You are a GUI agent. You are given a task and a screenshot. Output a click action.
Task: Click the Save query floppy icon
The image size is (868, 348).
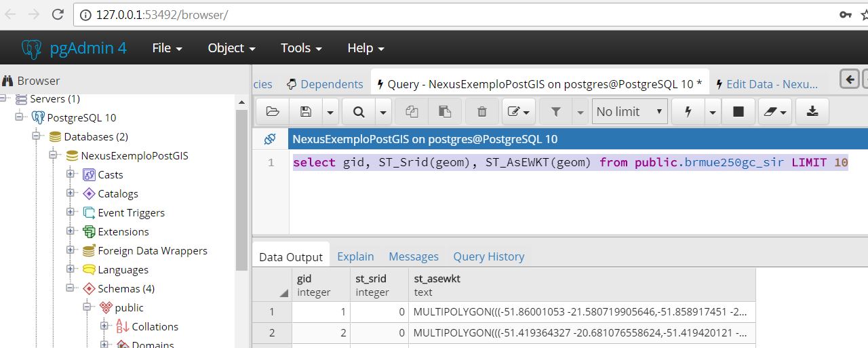pyautogui.click(x=306, y=111)
